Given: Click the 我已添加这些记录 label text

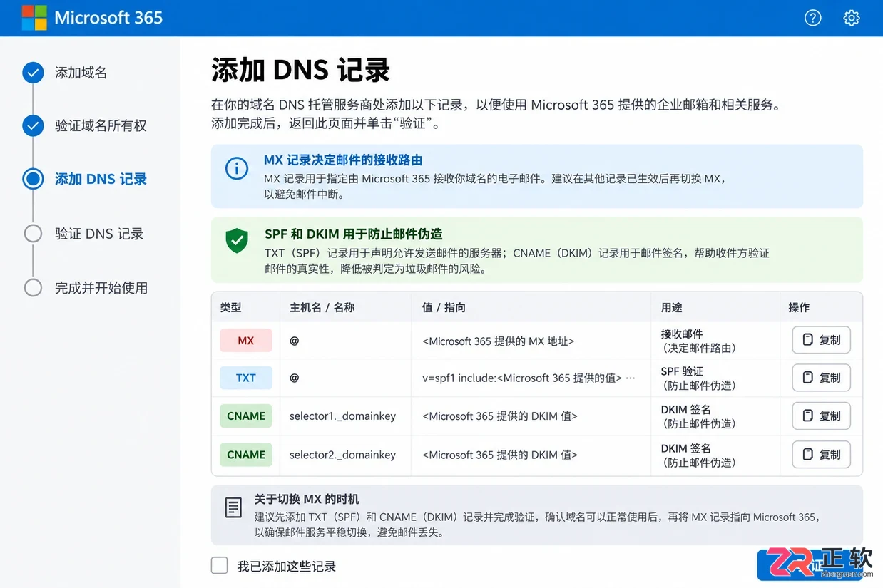Looking at the screenshot, I should point(287,567).
